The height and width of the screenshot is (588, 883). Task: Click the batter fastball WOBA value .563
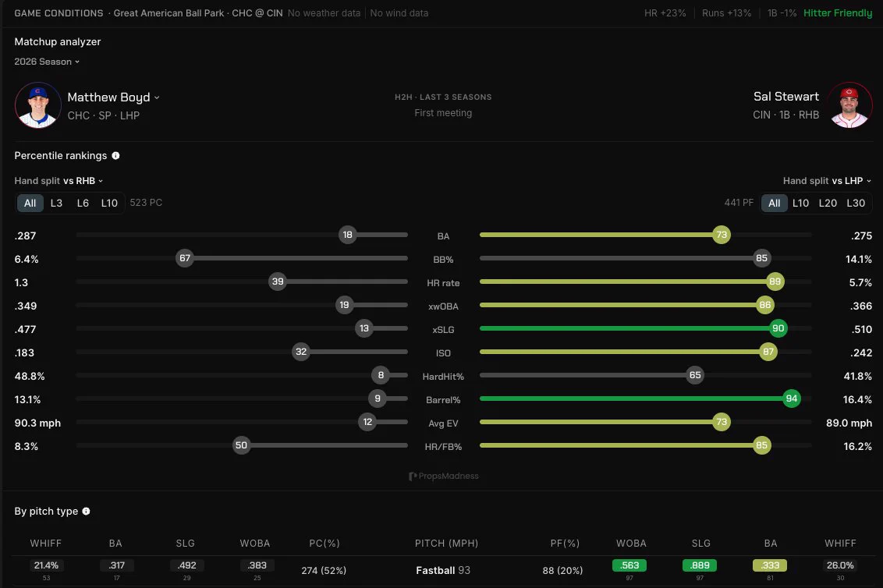tap(629, 565)
